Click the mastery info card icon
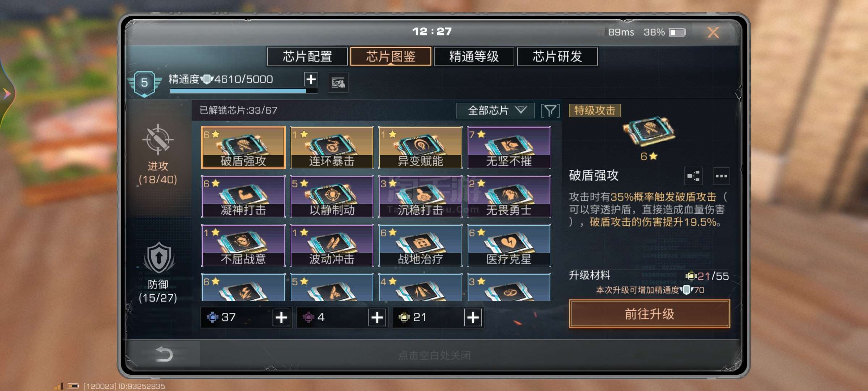 (x=338, y=83)
